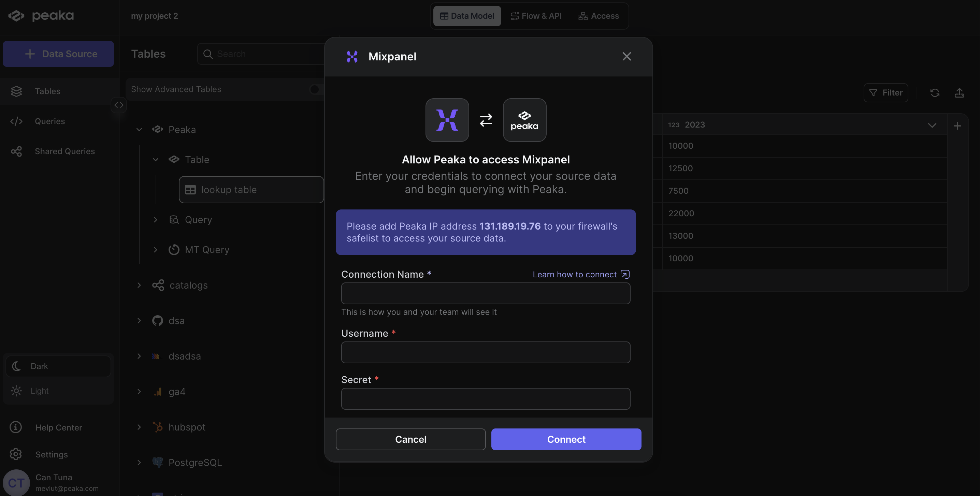Click the refresh data icon

(x=935, y=93)
